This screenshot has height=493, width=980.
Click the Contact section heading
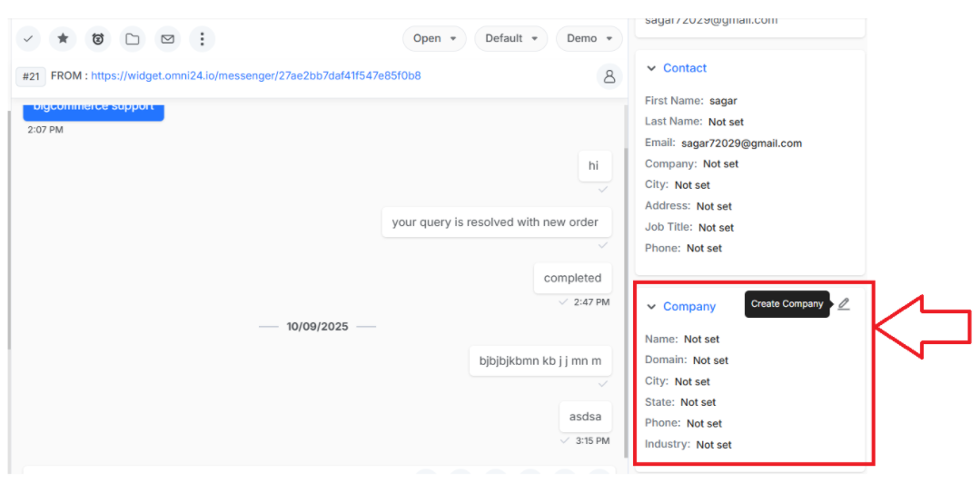[x=685, y=68]
